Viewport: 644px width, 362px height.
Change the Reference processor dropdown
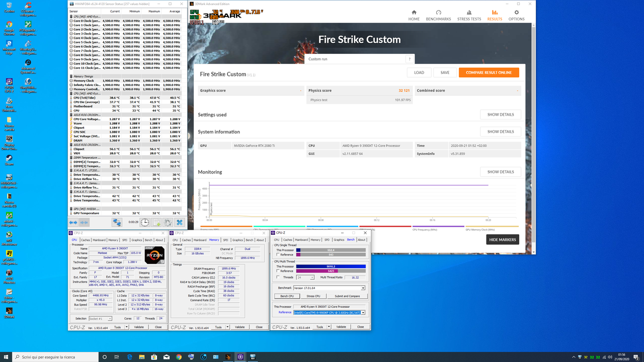coord(363,313)
